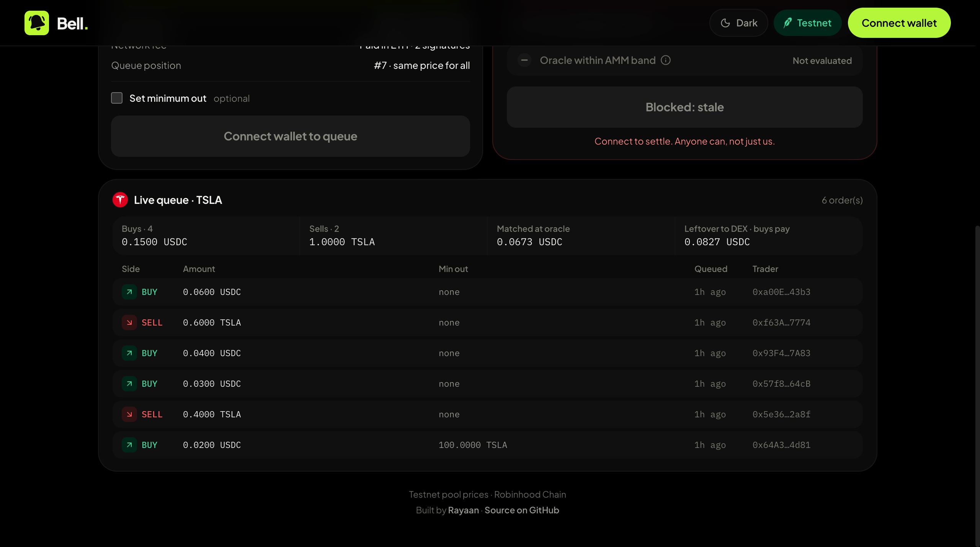The height and width of the screenshot is (547, 980).
Task: Select trader address 0x5e36…2a8f
Action: point(781,414)
